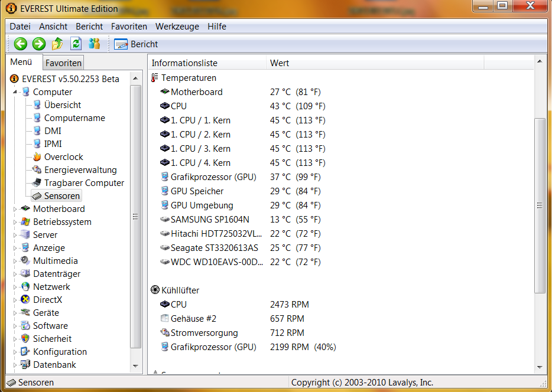The image size is (552, 392).
Task: Sort by the Informationsliste column header
Action: pos(207,63)
